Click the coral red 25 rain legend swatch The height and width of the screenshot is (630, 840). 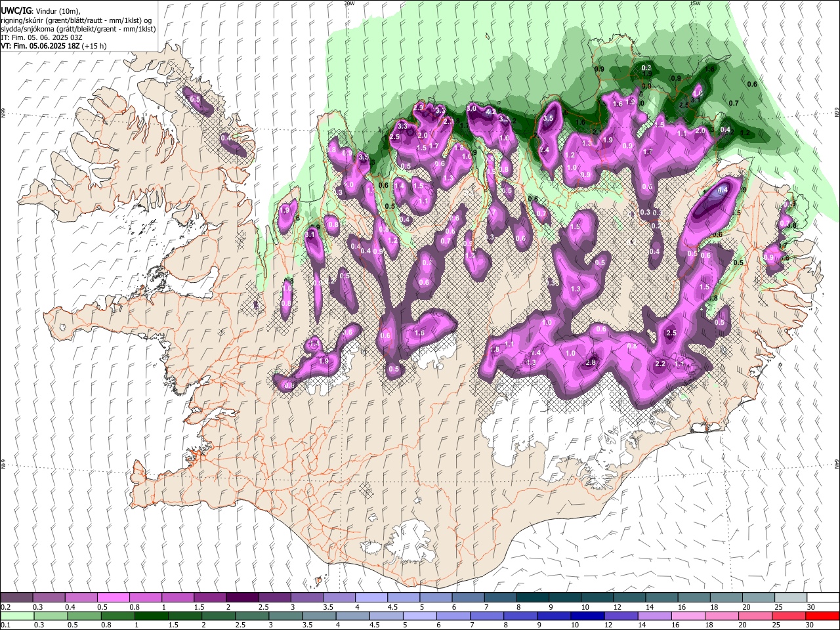(x=788, y=616)
